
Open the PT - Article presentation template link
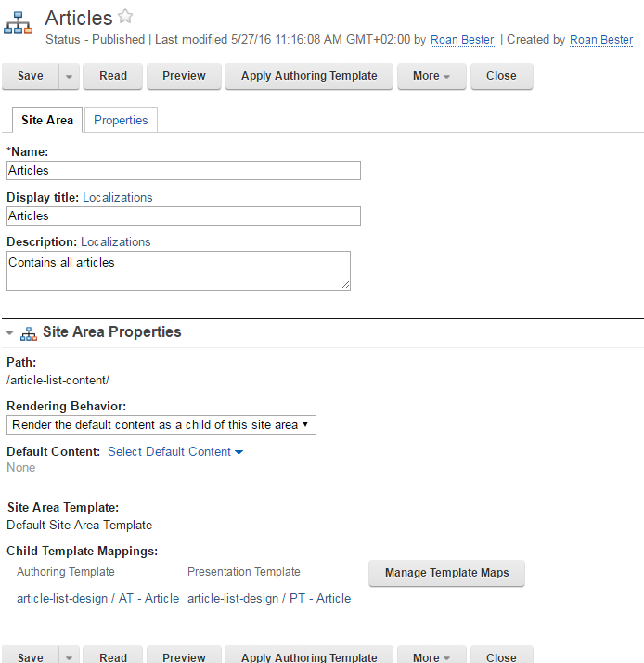tap(269, 599)
